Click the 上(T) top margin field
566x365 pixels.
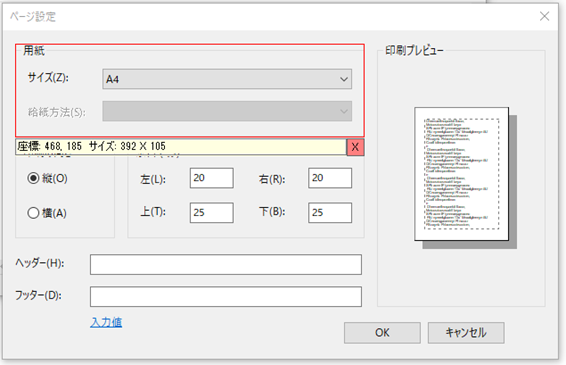(x=212, y=213)
